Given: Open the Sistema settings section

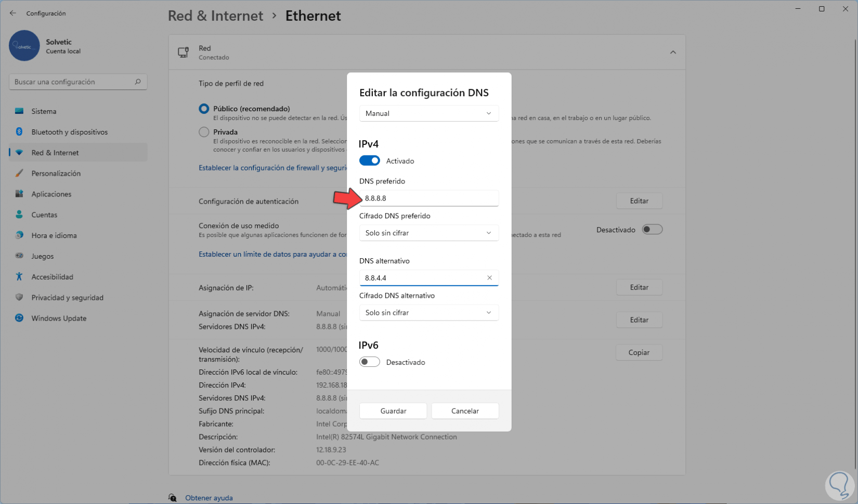Looking at the screenshot, I should tap(44, 111).
